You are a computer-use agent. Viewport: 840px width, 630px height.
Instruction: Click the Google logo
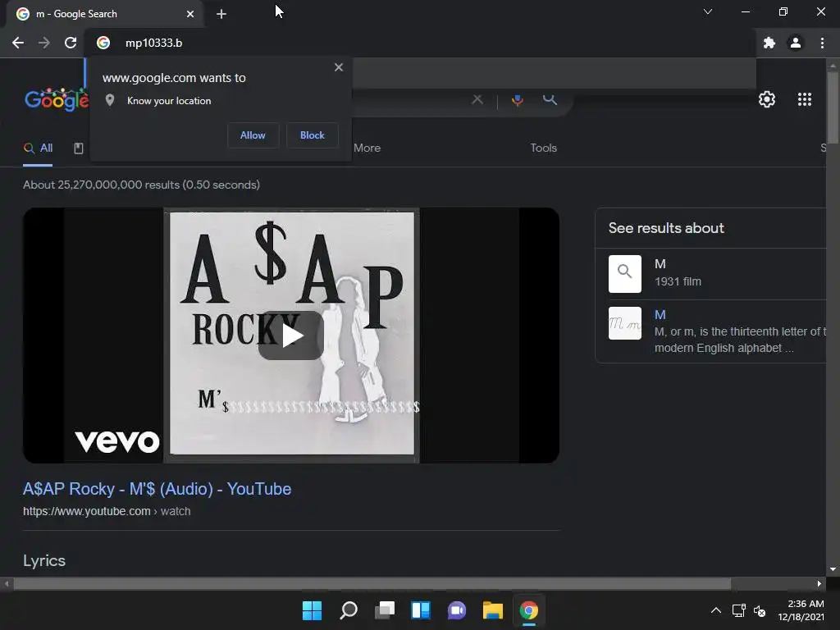coord(57,99)
